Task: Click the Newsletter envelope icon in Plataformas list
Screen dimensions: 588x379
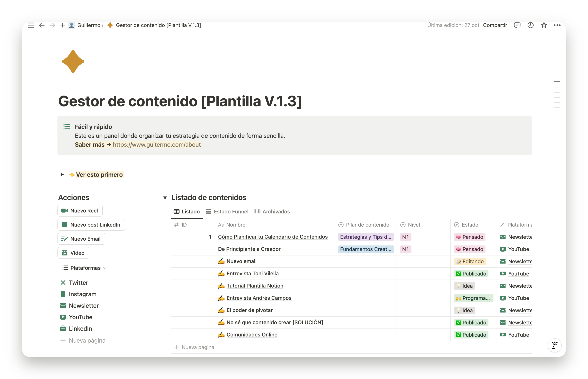Action: 63,305
